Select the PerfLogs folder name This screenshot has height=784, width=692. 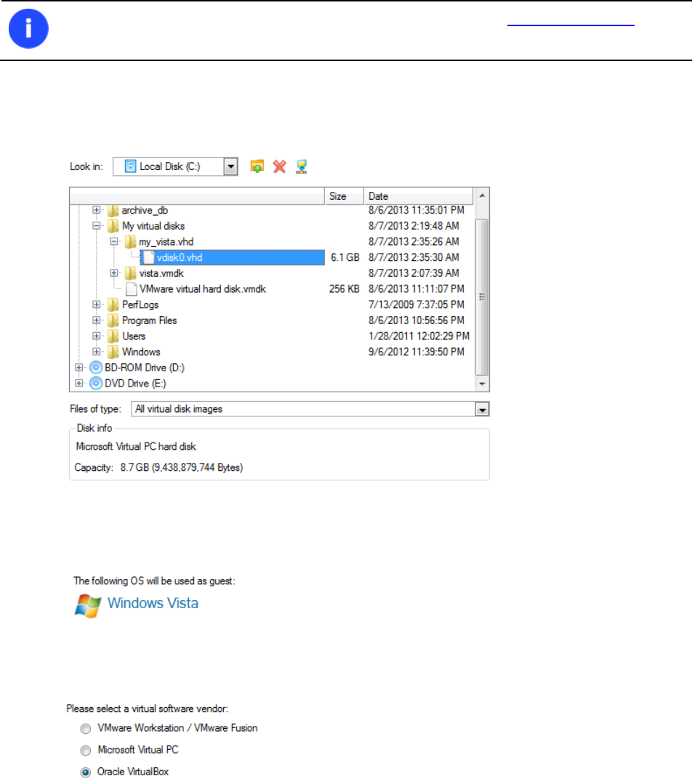tap(140, 305)
